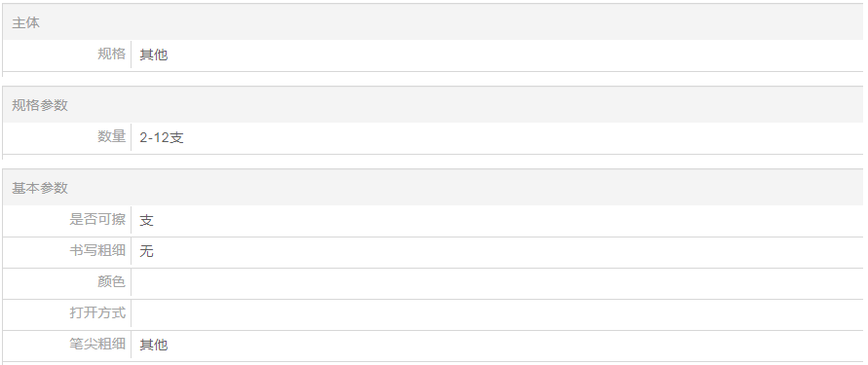
Task: Click the 其他 value beside 规格
Action: point(153,55)
